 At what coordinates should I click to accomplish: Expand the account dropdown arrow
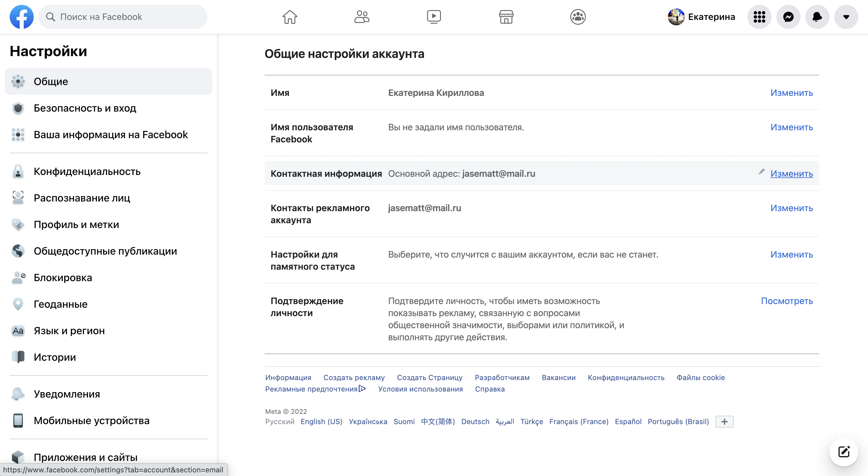[846, 17]
